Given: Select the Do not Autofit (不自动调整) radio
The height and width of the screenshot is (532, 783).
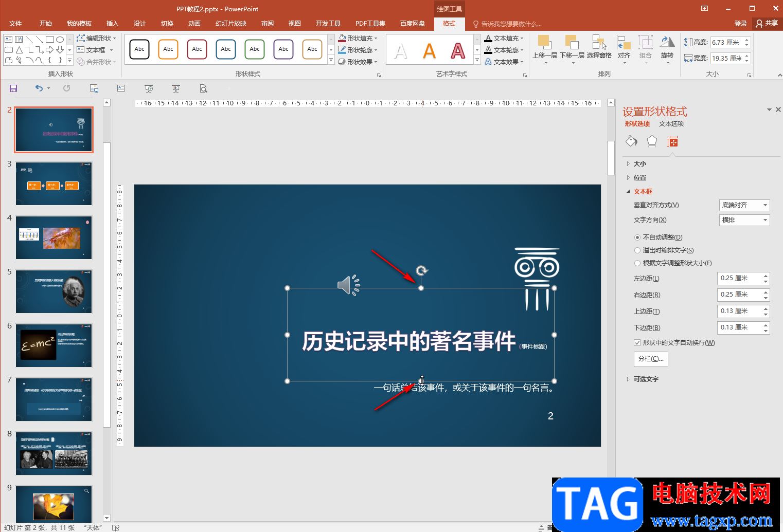Looking at the screenshot, I should (638, 237).
